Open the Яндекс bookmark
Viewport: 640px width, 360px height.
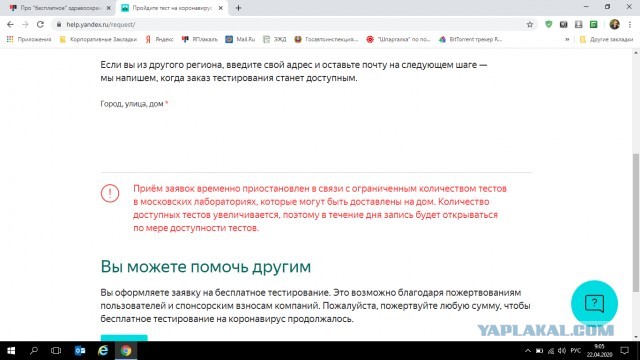[x=160, y=39]
